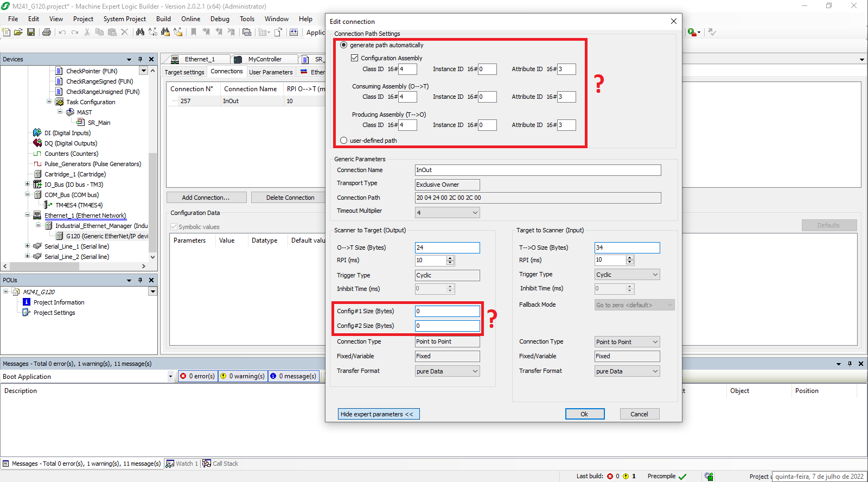The height and width of the screenshot is (482, 868).
Task: Select 'generate path automatically' radio button
Action: pyautogui.click(x=343, y=45)
